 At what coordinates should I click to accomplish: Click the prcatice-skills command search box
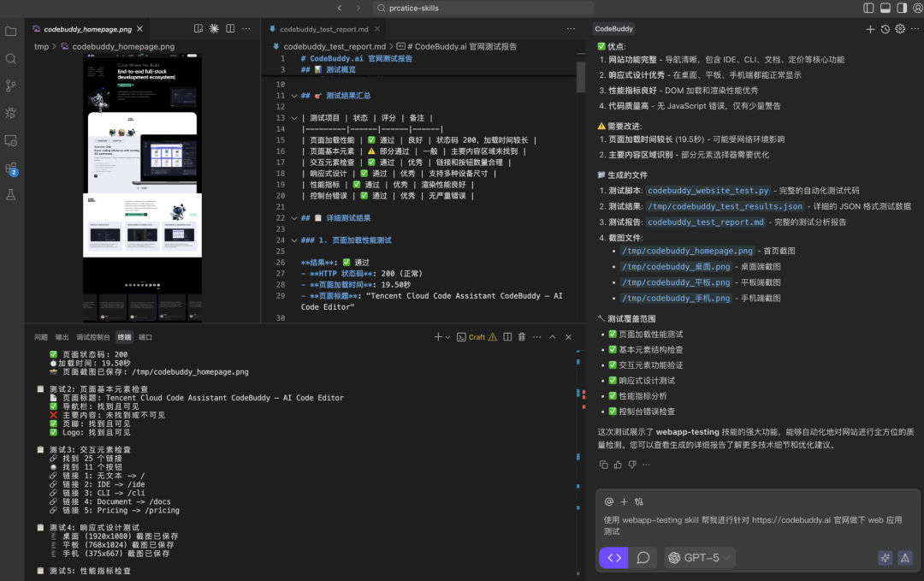pos(483,8)
